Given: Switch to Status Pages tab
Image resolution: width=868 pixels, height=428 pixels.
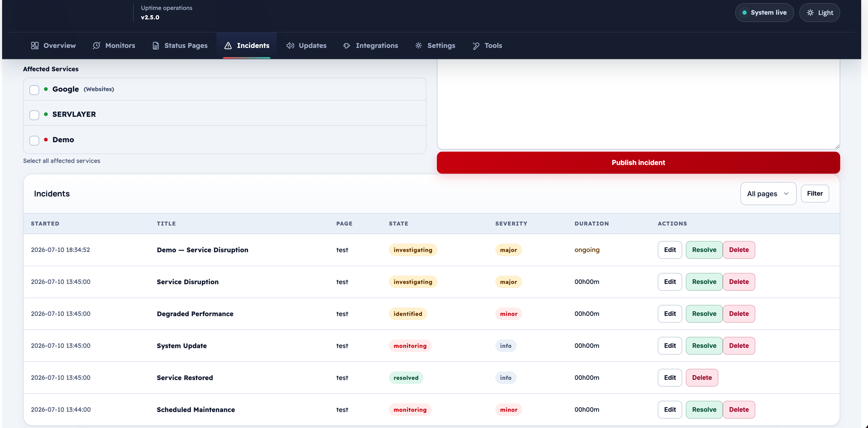Looking at the screenshot, I should point(180,46).
